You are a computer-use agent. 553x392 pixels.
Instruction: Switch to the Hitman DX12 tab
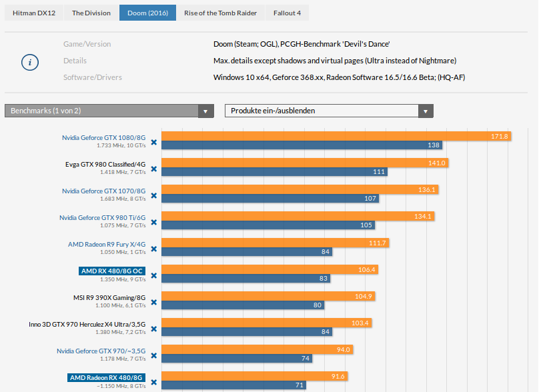click(34, 13)
